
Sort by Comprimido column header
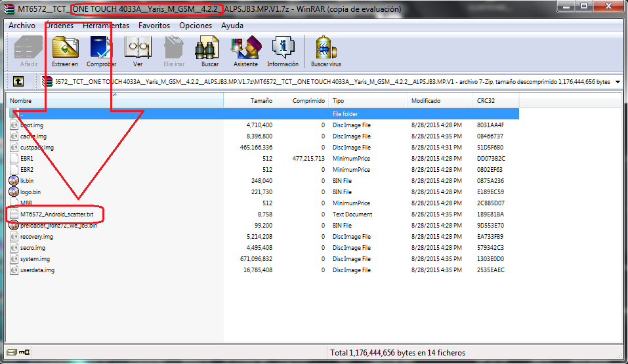(303, 100)
